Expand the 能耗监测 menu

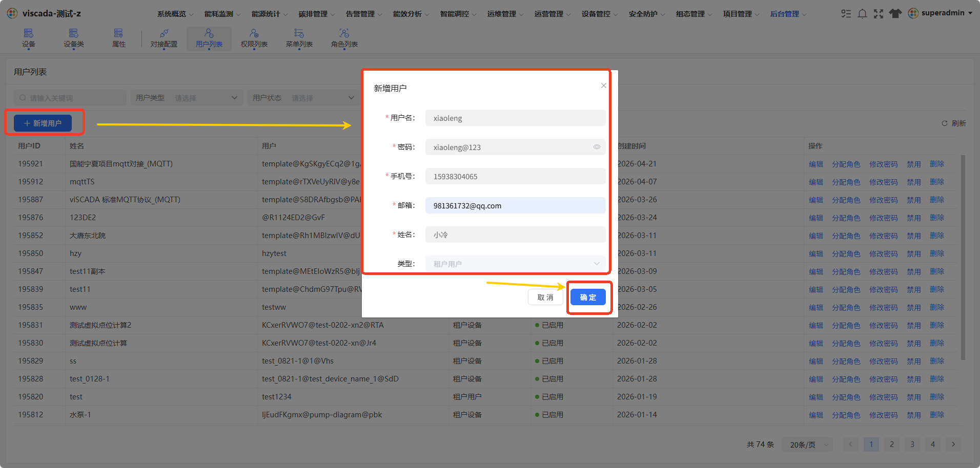222,14
